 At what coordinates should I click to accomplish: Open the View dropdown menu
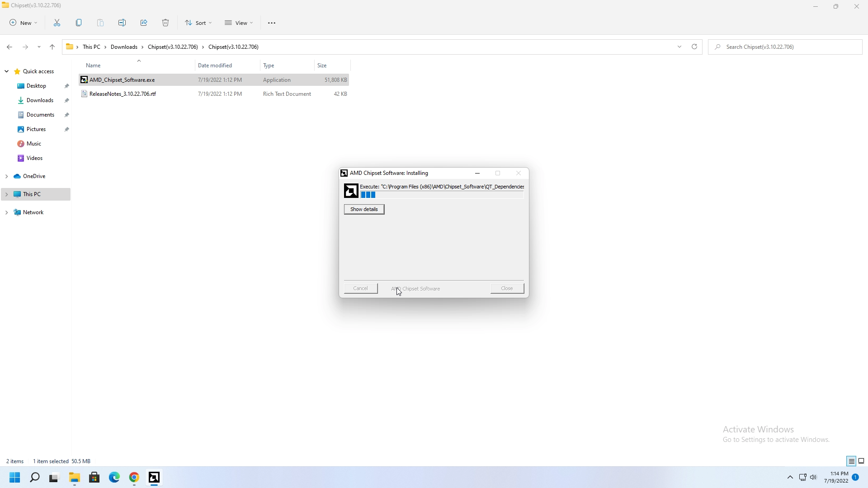click(x=239, y=23)
